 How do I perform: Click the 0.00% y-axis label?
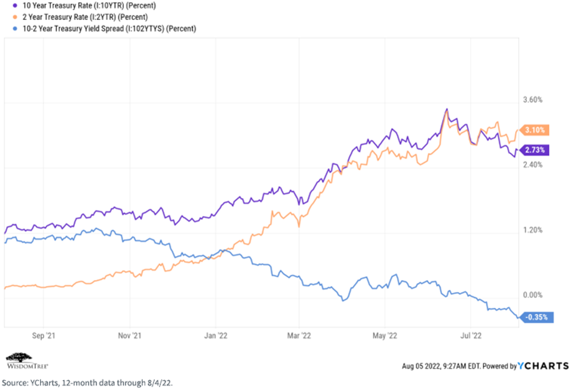point(532,295)
